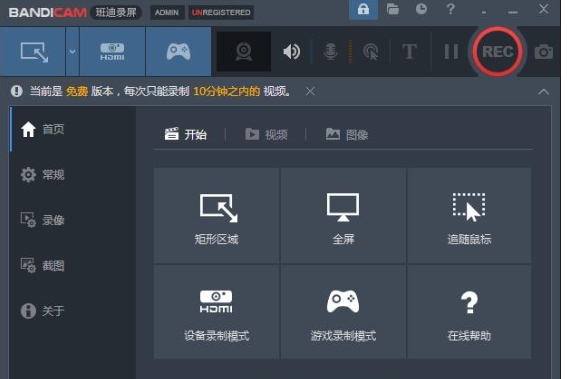Open the screen recording mode dropdown arrow

click(x=72, y=52)
